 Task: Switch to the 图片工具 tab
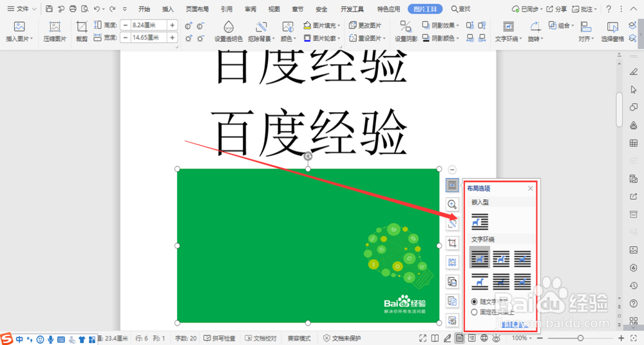(425, 8)
